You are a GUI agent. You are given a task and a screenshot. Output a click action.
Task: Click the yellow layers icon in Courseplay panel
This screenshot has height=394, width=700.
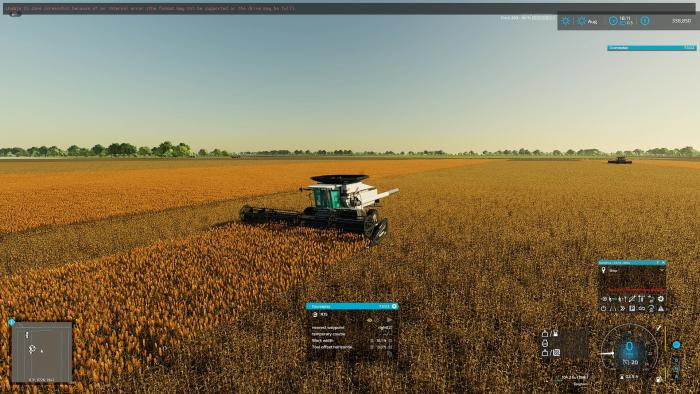coord(369,320)
